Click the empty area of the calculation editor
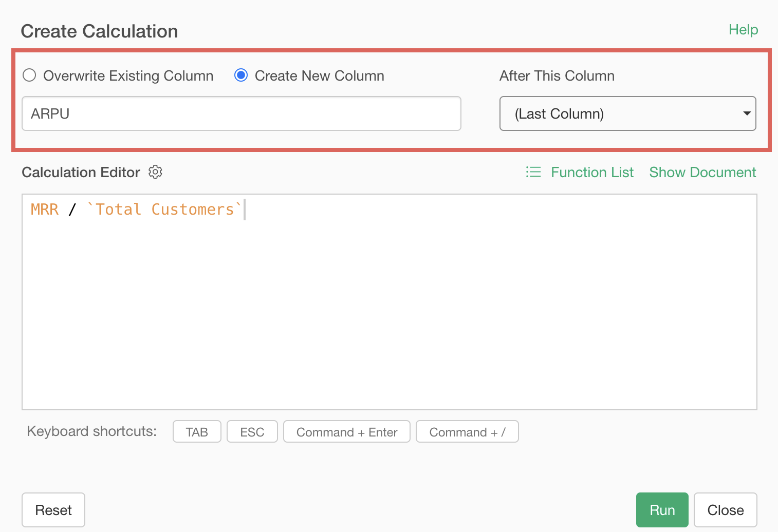 point(389,318)
